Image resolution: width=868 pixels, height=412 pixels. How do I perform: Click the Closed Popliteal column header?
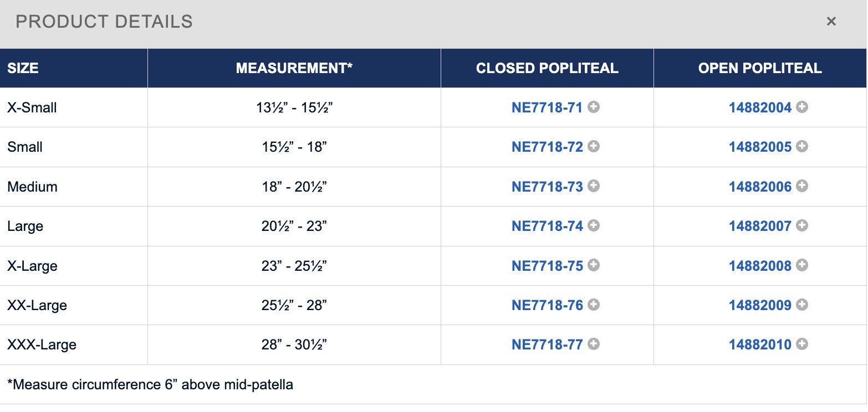tap(547, 68)
